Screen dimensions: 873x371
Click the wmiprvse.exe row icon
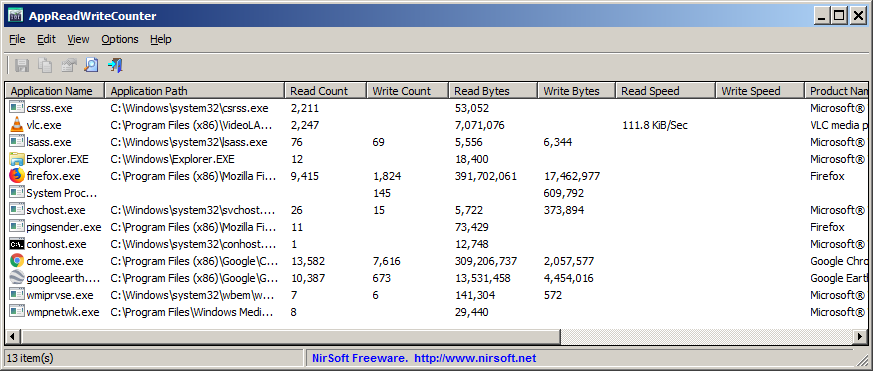pyautogui.click(x=17, y=295)
